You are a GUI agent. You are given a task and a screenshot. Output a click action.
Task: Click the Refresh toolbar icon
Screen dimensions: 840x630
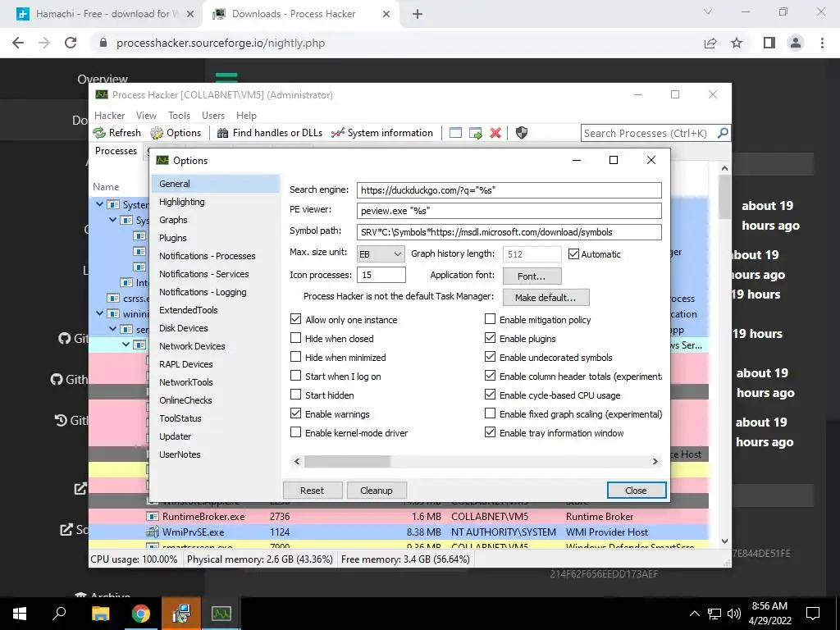tap(99, 133)
